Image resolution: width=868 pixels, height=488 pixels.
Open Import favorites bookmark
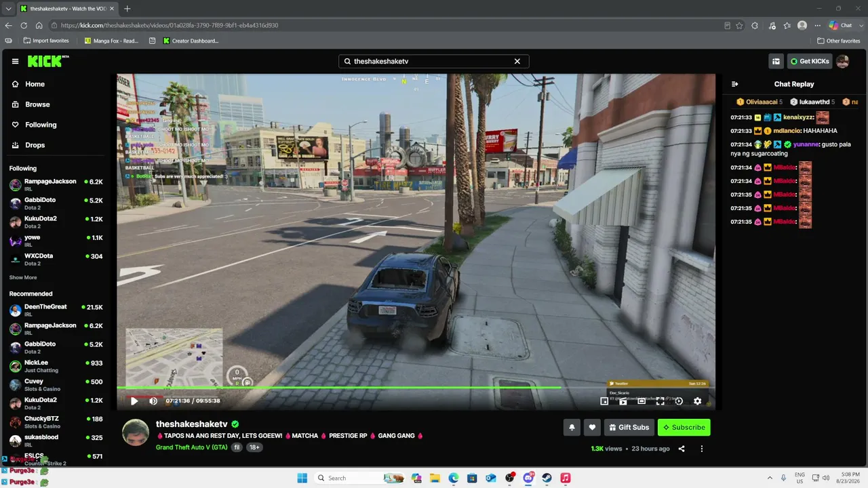[46, 41]
